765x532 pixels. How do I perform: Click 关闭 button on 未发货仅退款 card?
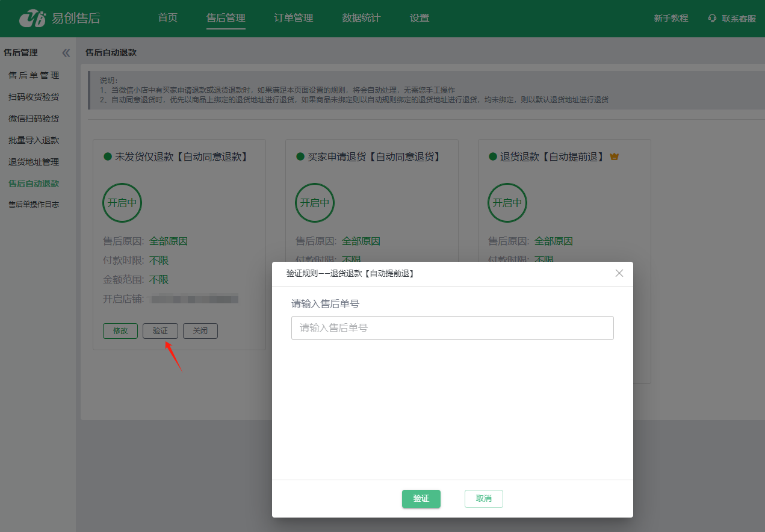click(200, 331)
